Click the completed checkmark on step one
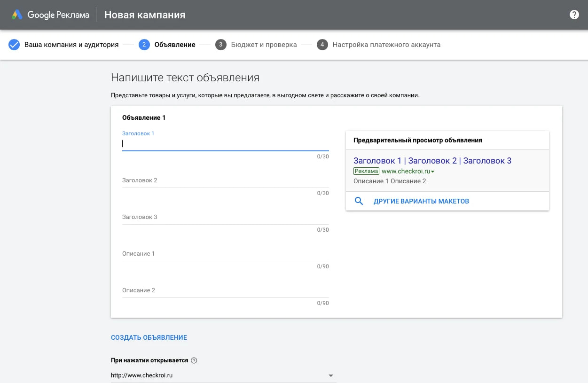This screenshot has height=383, width=588. tap(14, 44)
